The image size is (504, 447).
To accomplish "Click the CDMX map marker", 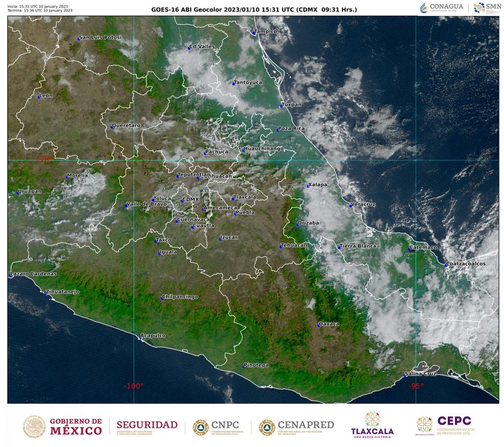I will 182,201.
